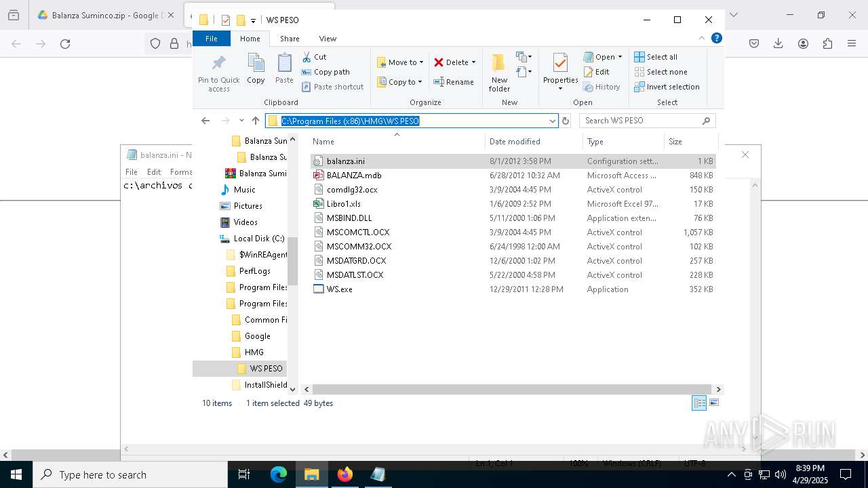This screenshot has width=868, height=488.
Task: Delete the selected file
Action: [451, 62]
